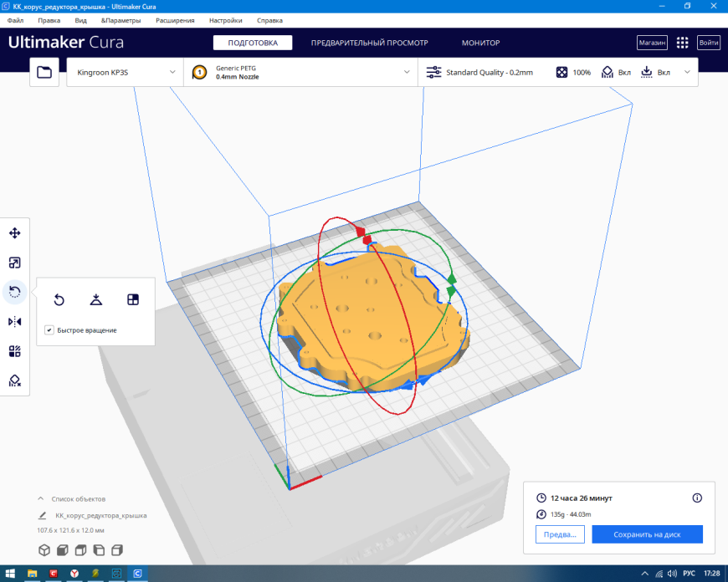
Task: Open file using the folder icon
Action: 44,72
